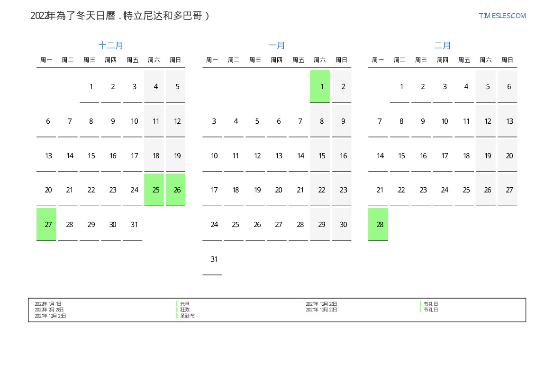Click the 二月 month heading
This screenshot has height=392, width=554.
(x=443, y=46)
